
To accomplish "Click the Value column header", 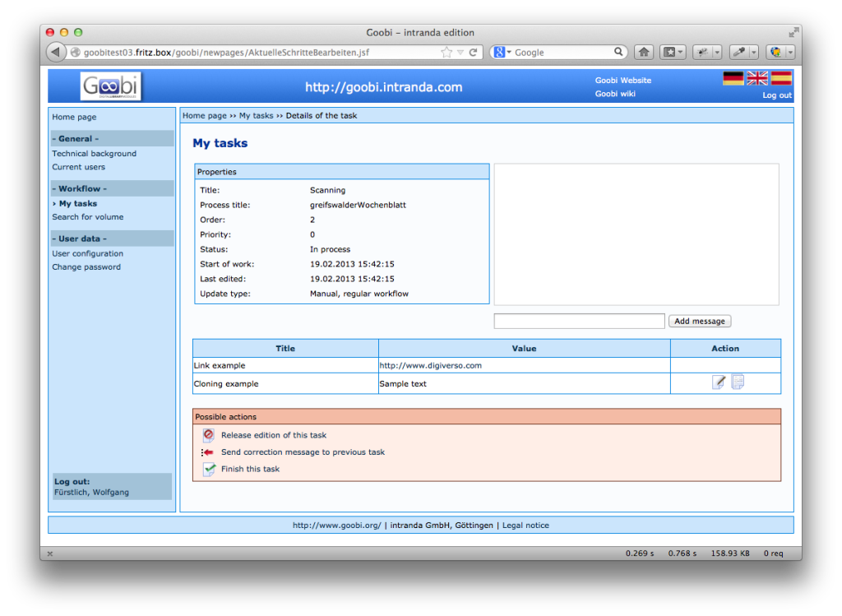I will 524,348.
